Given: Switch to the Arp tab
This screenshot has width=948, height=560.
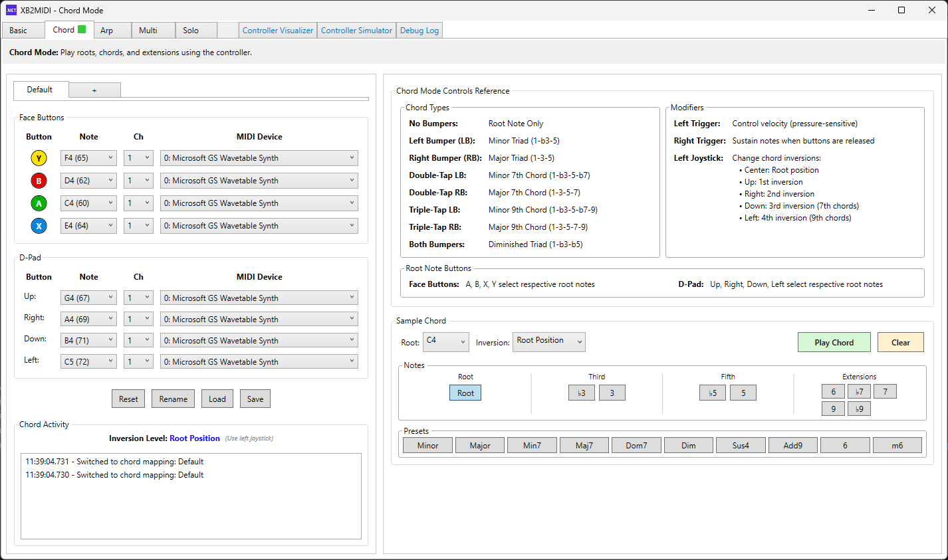Looking at the screenshot, I should click(x=107, y=31).
